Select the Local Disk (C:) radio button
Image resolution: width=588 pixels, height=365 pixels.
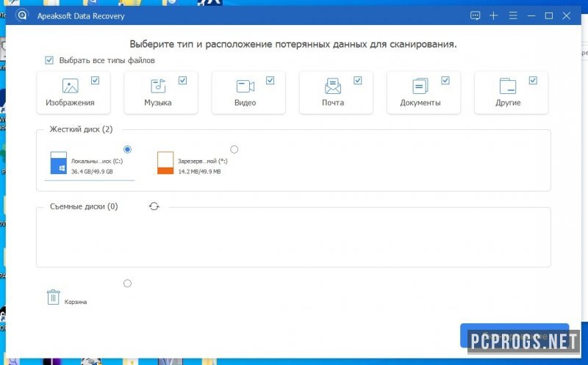(x=128, y=149)
